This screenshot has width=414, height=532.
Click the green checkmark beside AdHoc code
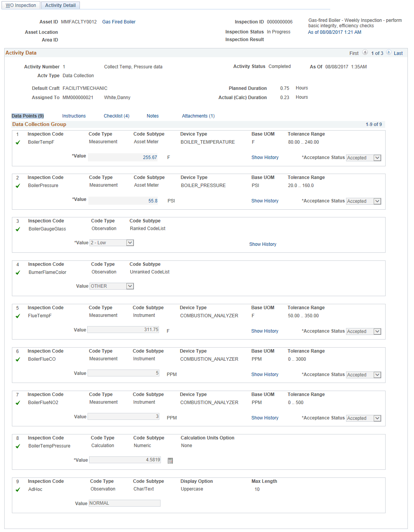coord(18,489)
